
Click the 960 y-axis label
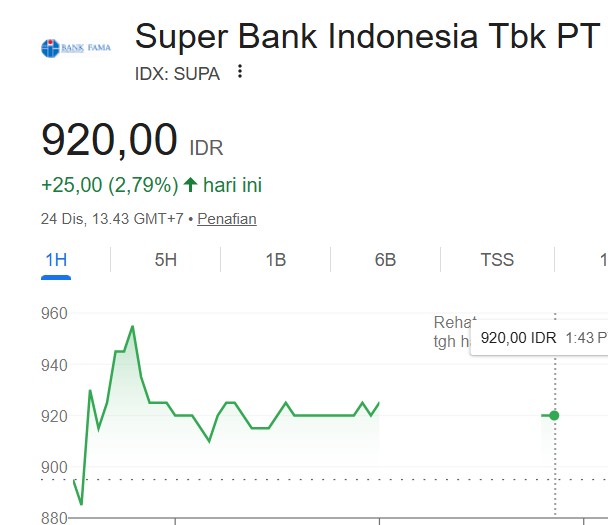[x=54, y=313]
